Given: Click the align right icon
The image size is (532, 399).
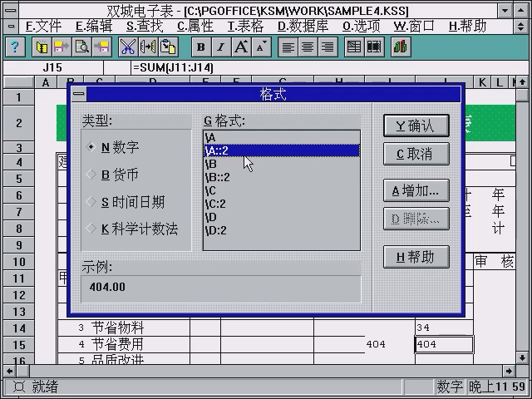Looking at the screenshot, I should [328, 47].
